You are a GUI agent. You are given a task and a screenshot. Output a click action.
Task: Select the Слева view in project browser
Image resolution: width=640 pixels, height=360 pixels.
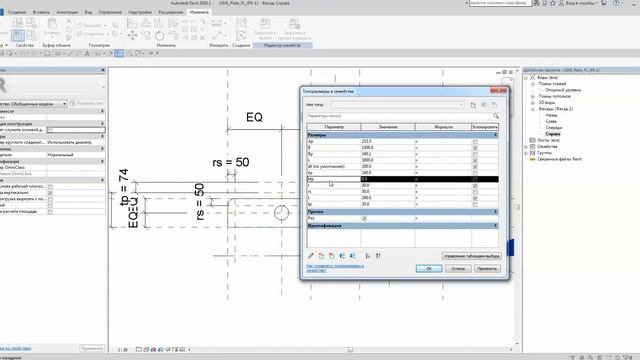tap(551, 121)
